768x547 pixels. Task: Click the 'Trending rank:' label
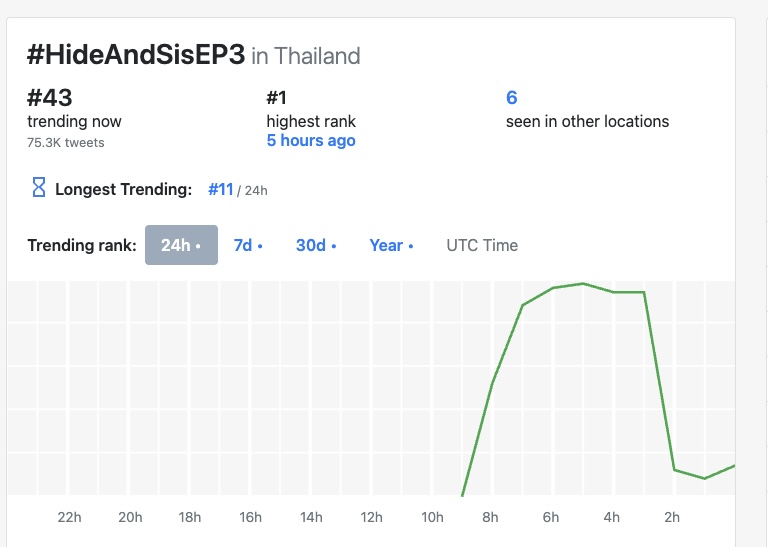(82, 245)
